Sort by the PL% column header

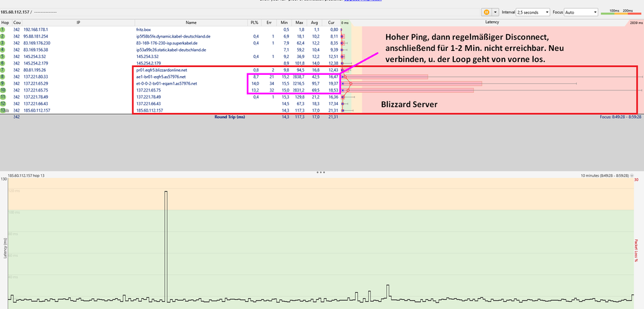pos(255,23)
